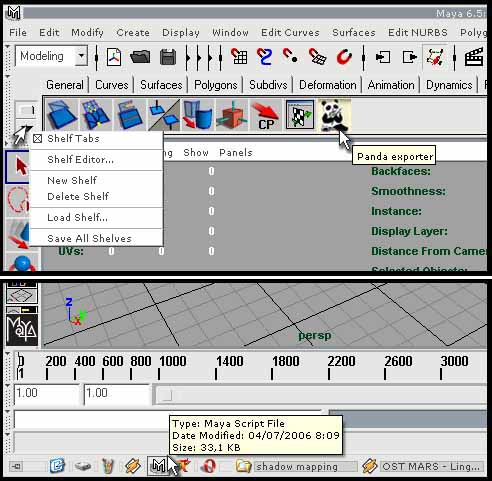This screenshot has height=481, width=492.
Task: Click the small blue planes shelf icon
Action: click(x=164, y=114)
